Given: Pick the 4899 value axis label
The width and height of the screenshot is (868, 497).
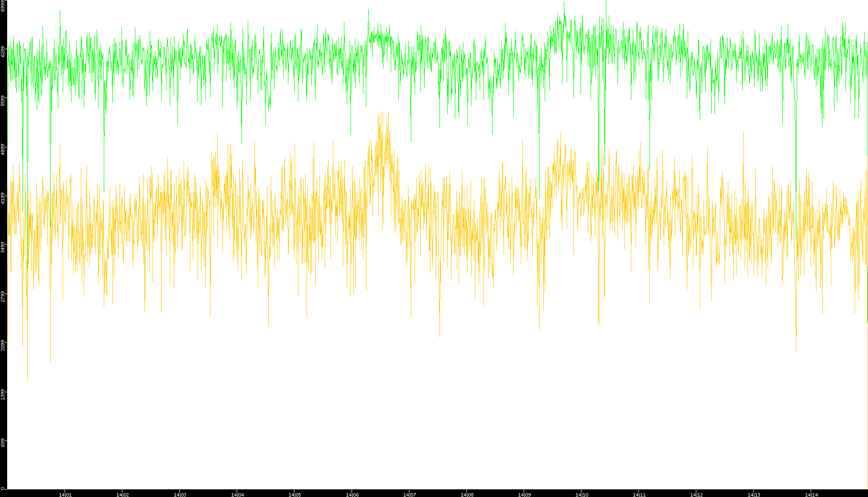Looking at the screenshot, I should click(3, 149).
